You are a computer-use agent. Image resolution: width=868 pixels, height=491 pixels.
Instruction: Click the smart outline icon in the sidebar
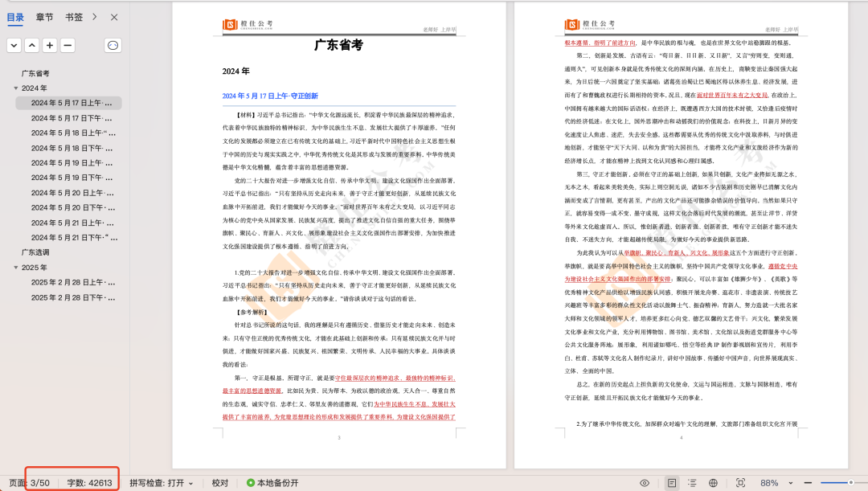113,45
